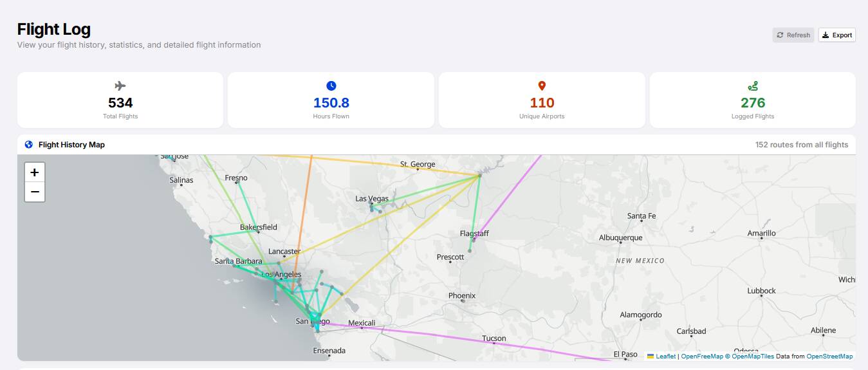
Task: Open the OpenFreeMap attribution link
Action: click(x=701, y=356)
